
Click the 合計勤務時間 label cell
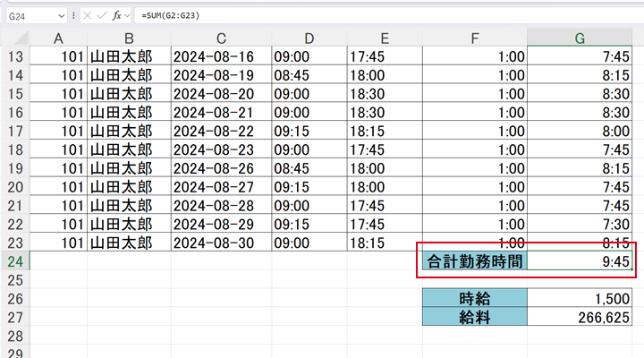pos(473,261)
